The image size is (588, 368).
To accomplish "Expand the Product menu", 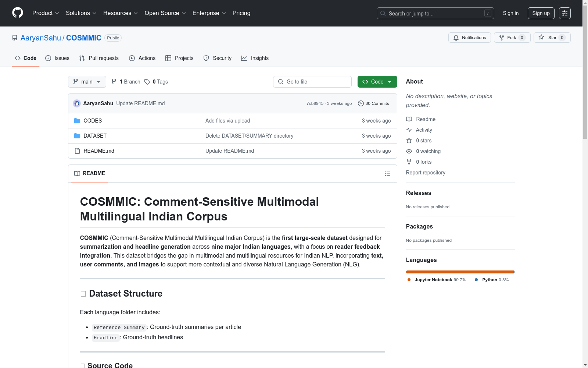I will pyautogui.click(x=46, y=13).
